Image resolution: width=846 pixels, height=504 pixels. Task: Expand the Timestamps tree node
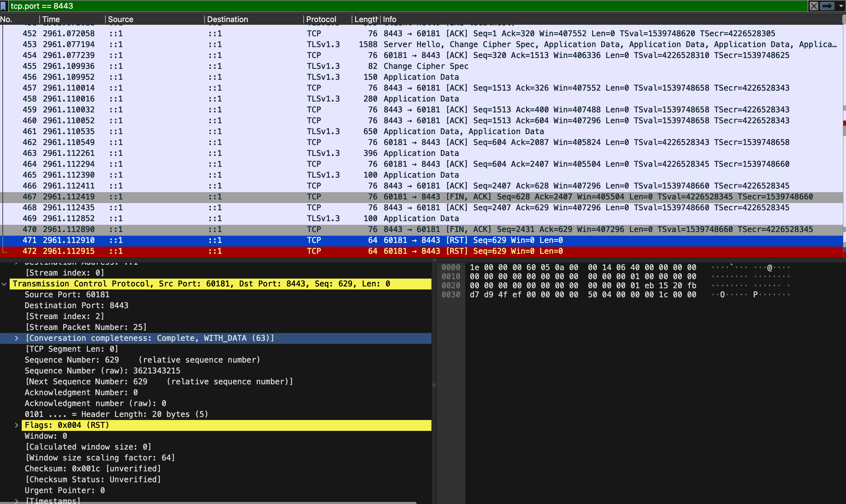tap(16, 501)
